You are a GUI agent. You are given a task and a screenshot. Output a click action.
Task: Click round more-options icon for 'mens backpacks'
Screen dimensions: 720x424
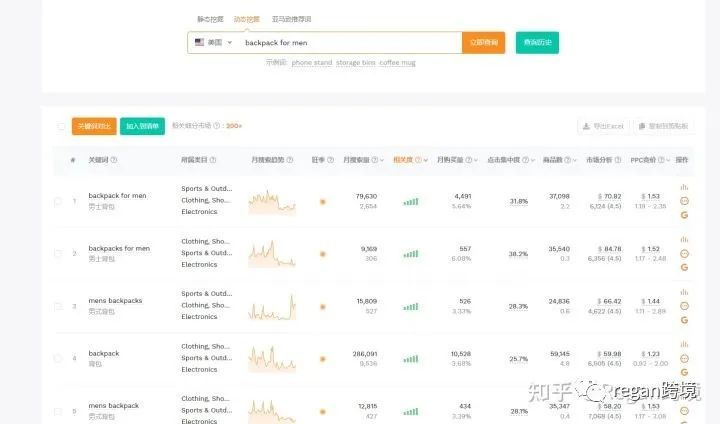click(x=684, y=306)
